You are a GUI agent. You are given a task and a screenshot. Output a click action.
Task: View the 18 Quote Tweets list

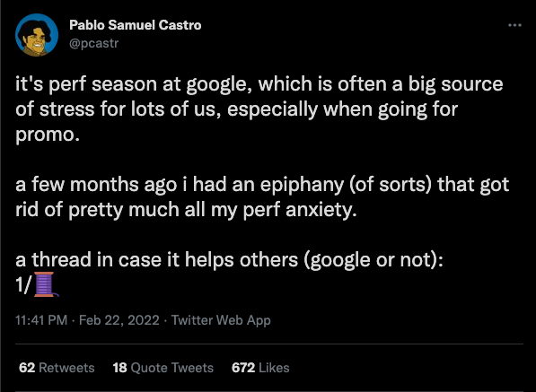(163, 368)
